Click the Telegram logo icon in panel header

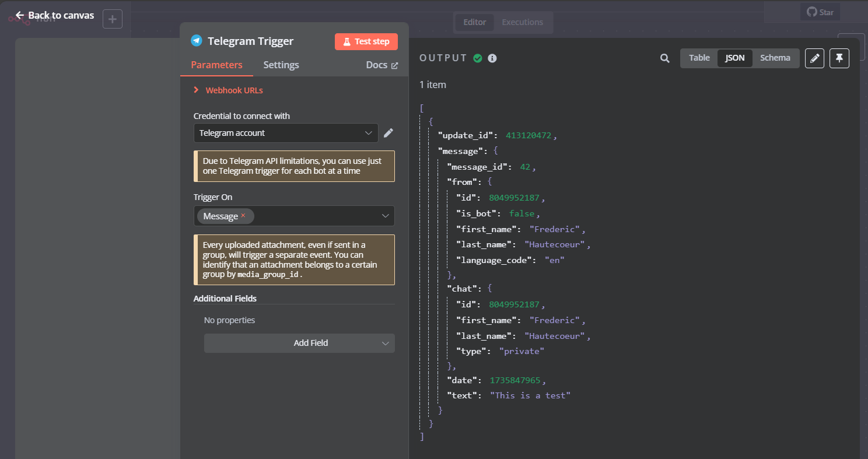click(197, 41)
